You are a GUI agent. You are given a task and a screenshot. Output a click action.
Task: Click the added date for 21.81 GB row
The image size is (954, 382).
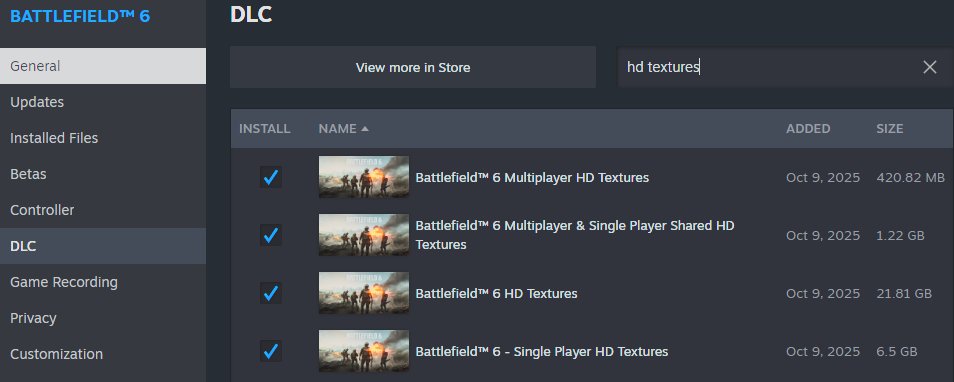click(x=823, y=294)
